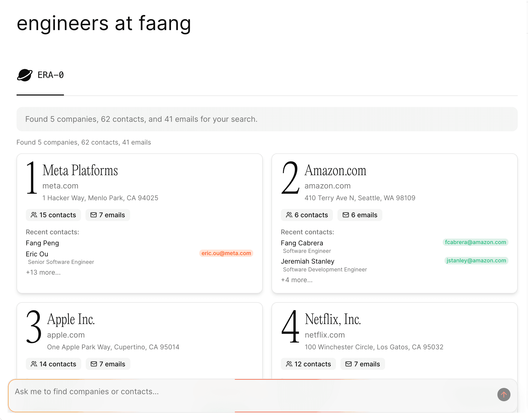Click Apple's address One Apple Park Way
528x420 pixels.
click(x=113, y=347)
